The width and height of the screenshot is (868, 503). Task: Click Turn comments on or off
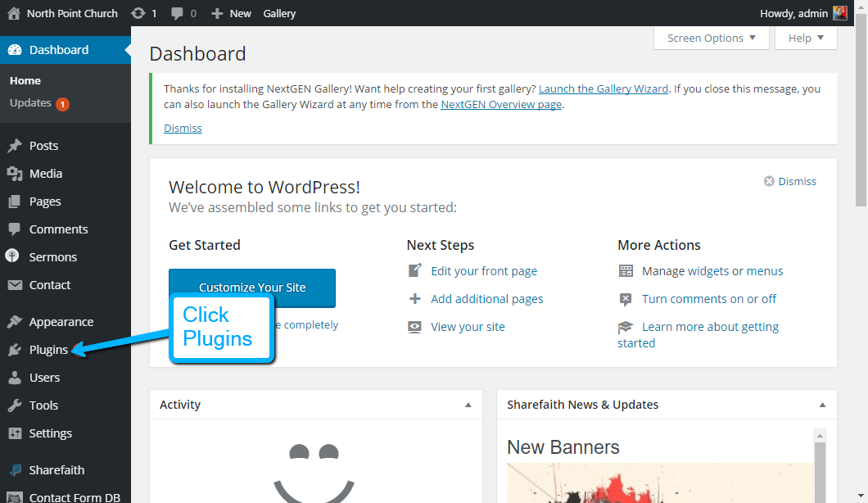pos(709,299)
